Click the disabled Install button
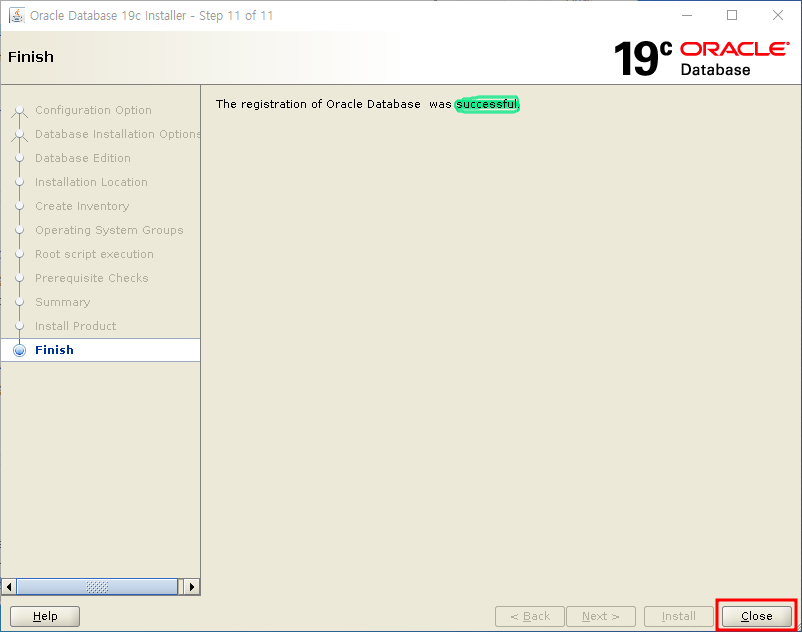Viewport: 802px width, 632px height. 679,616
